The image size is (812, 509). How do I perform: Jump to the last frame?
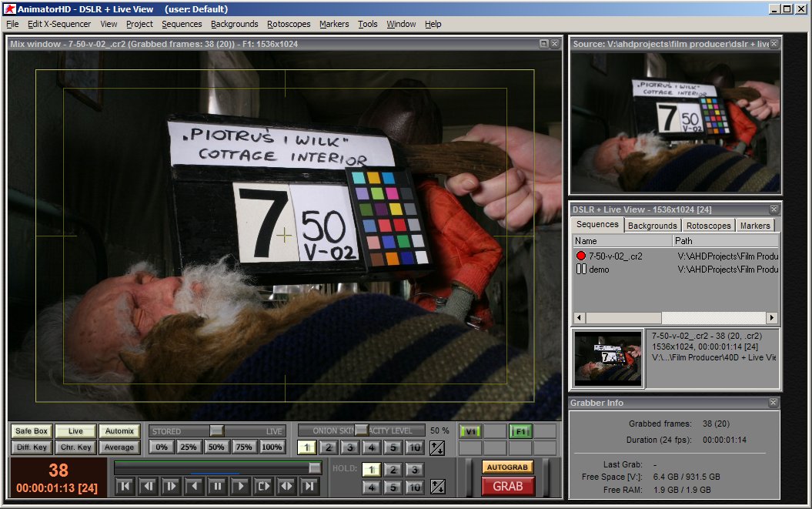coord(309,486)
